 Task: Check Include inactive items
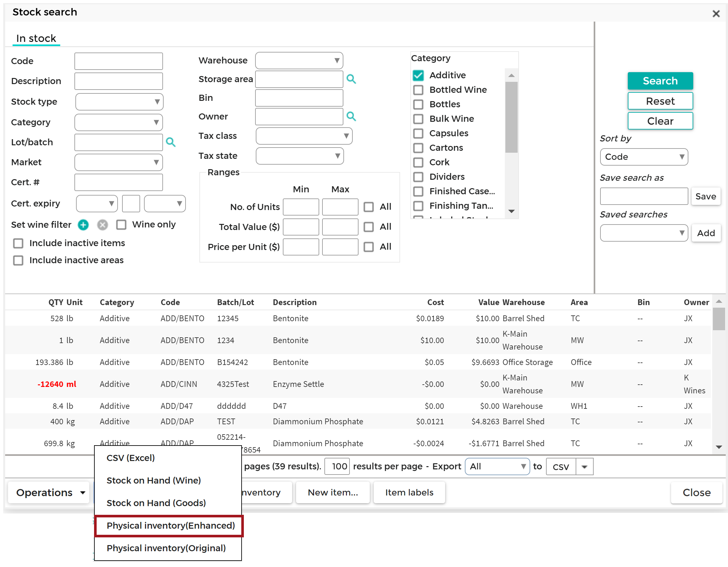click(18, 243)
